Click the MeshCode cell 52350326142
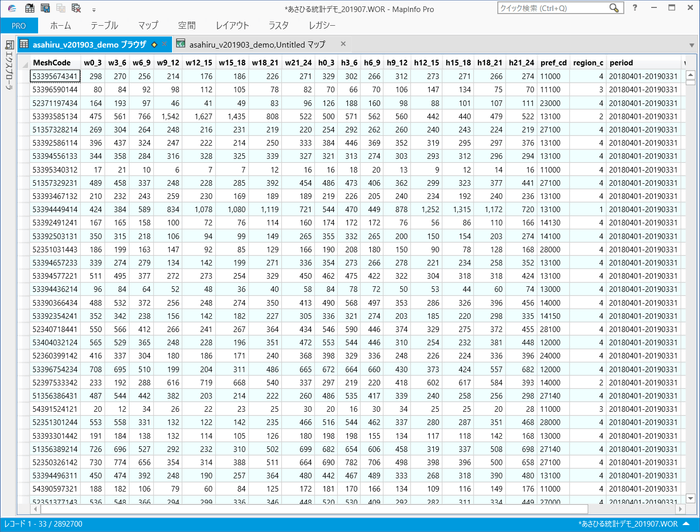700x532 pixels. point(55,462)
